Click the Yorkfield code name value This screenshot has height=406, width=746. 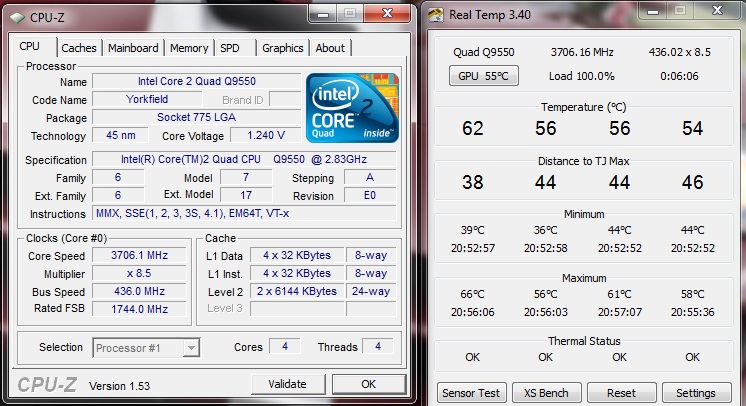click(147, 99)
